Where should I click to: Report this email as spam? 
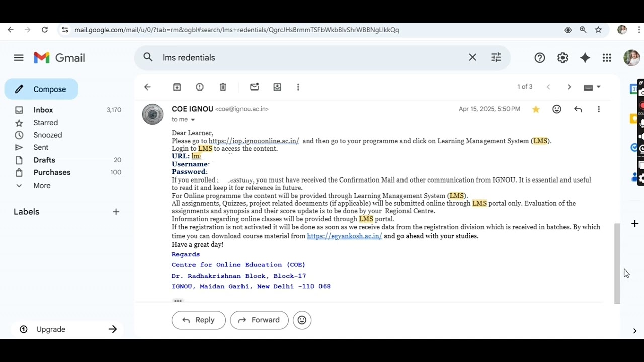click(x=200, y=87)
